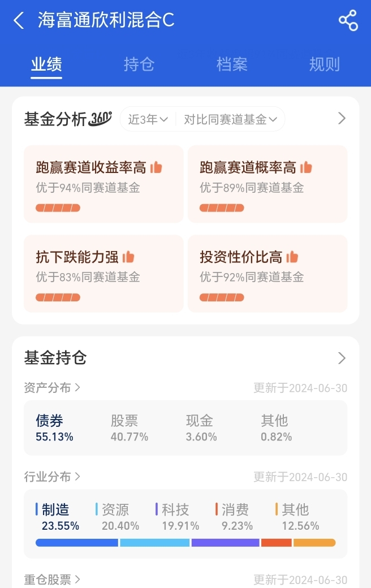
Task: Open the 对比同赛道基金 comparison dropdown
Action: tap(230, 119)
